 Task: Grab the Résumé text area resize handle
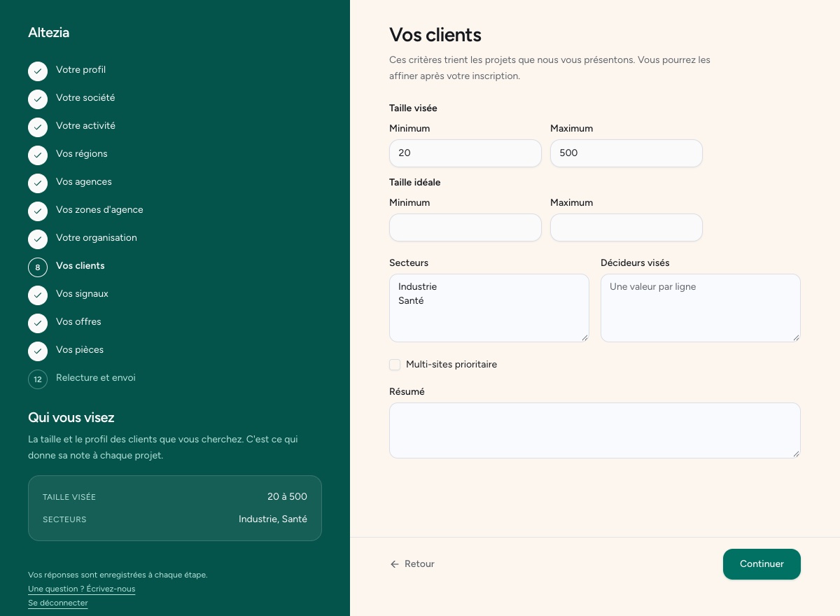[796, 454]
